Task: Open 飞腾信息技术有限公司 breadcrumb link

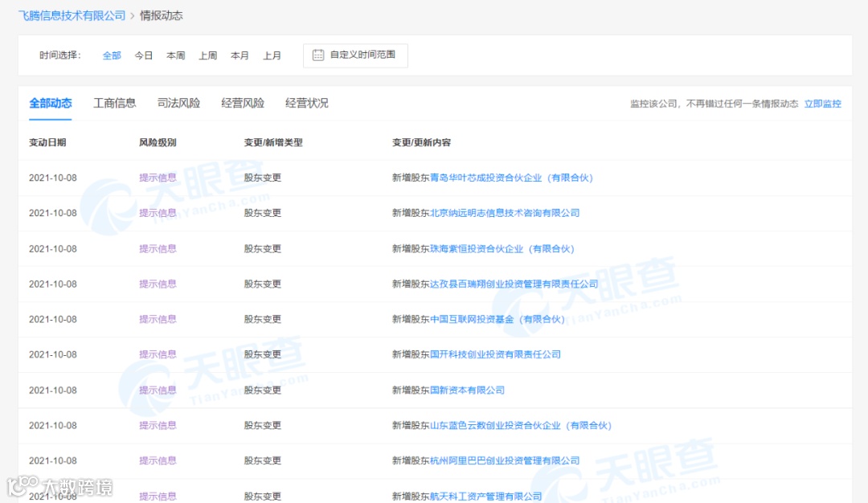Action: (72, 15)
